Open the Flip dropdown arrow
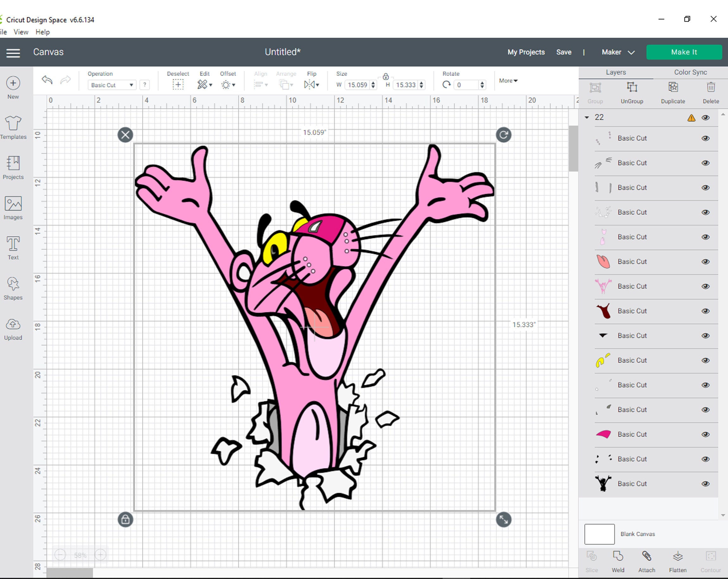728x579 pixels. [317, 85]
